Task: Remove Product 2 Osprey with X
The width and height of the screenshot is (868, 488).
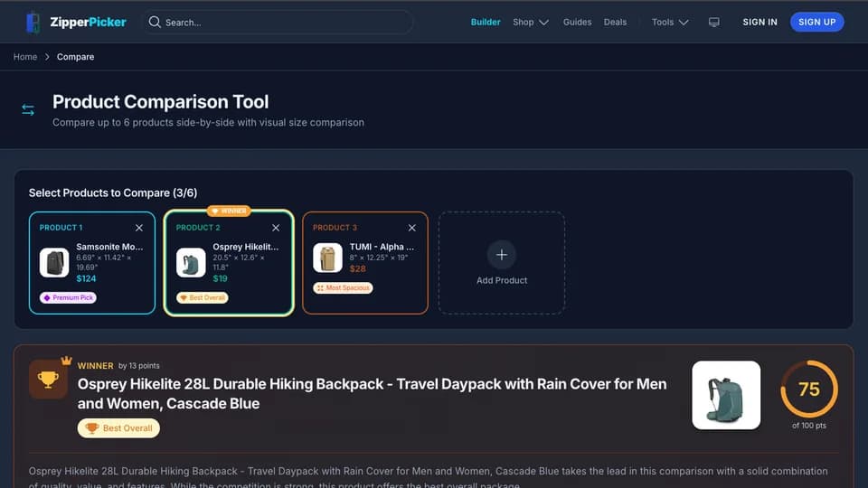Action: [276, 228]
